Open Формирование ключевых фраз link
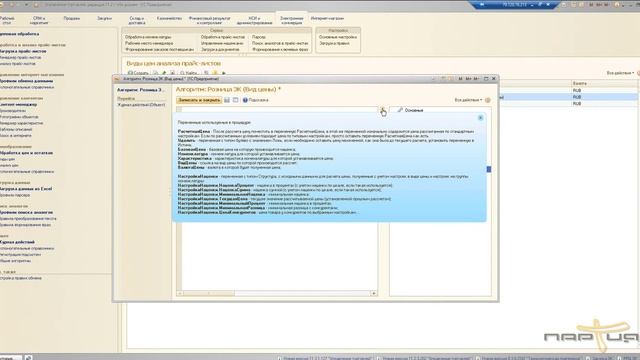The height and width of the screenshot is (360, 640). 280,49
